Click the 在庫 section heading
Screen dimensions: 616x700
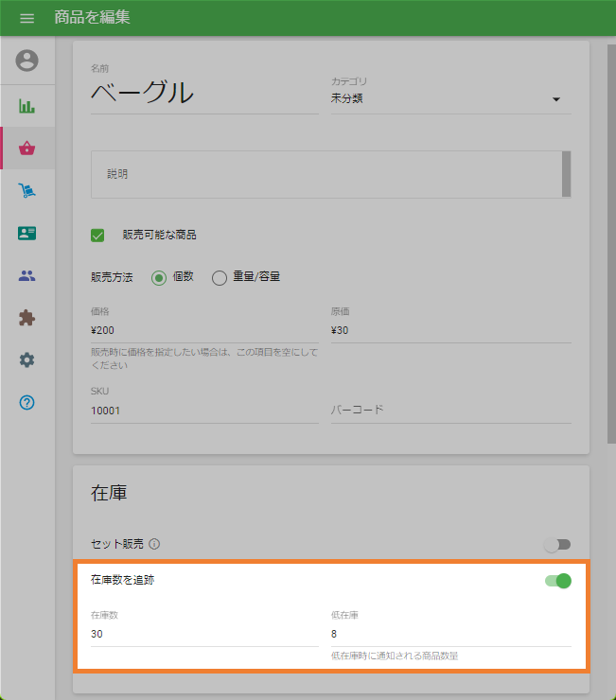(x=109, y=493)
